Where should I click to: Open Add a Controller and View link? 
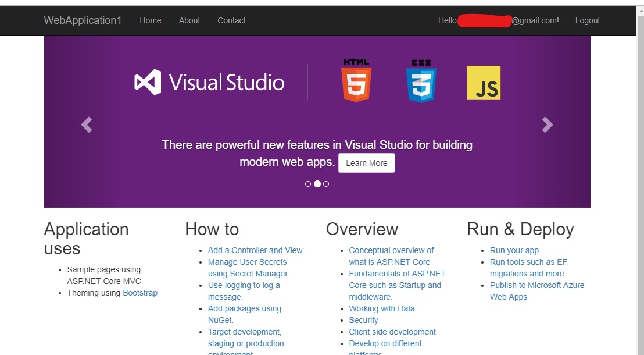255,250
